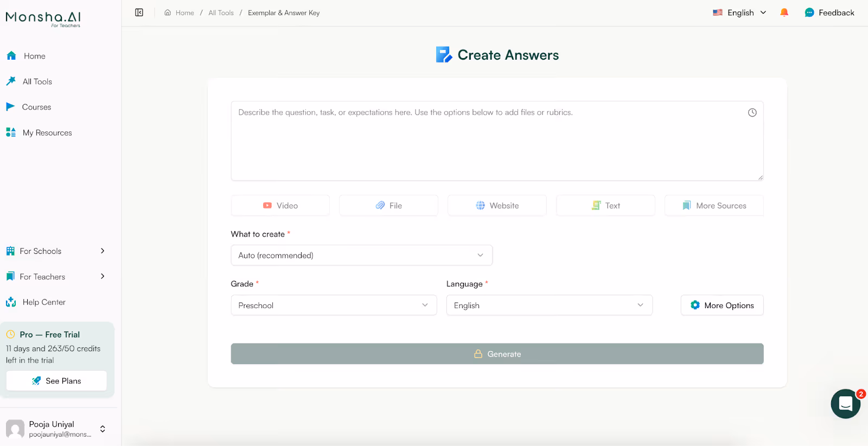Viewport: 868px width, 446px height.
Task: Open the What to create dropdown
Action: 361,255
